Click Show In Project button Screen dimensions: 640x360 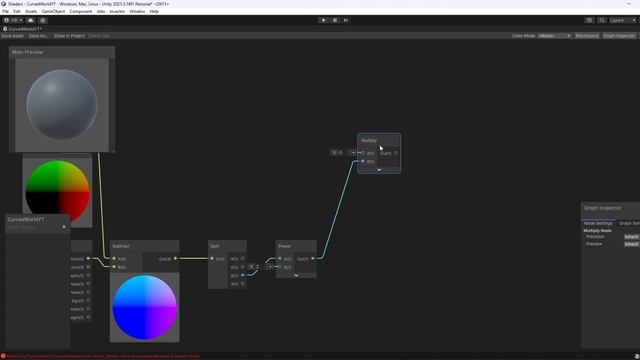click(69, 36)
